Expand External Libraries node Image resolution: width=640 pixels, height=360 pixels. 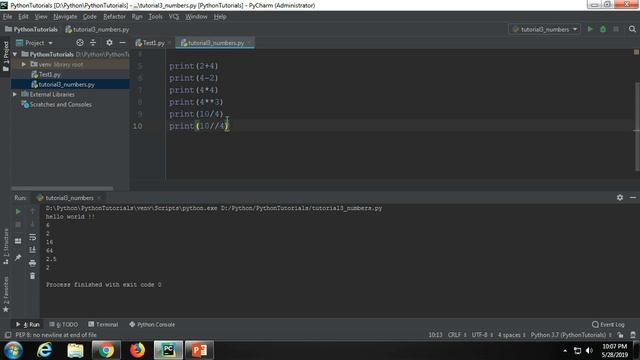pyautogui.click(x=15, y=94)
